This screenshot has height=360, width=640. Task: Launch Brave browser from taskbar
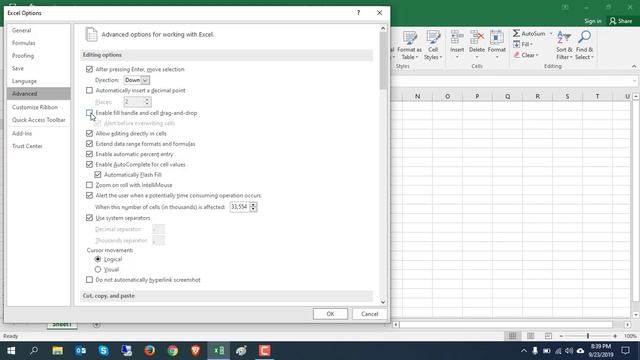196,351
